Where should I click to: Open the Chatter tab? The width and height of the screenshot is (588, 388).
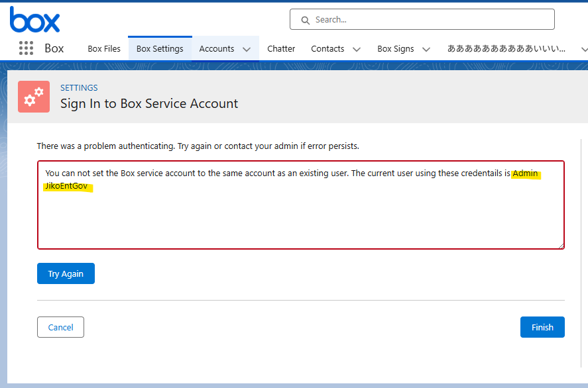point(281,48)
